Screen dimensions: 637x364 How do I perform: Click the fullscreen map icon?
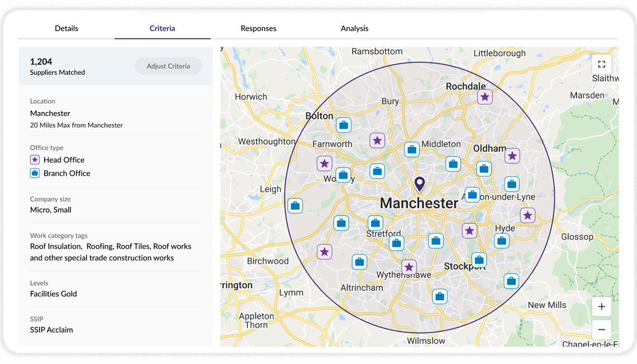(x=601, y=64)
